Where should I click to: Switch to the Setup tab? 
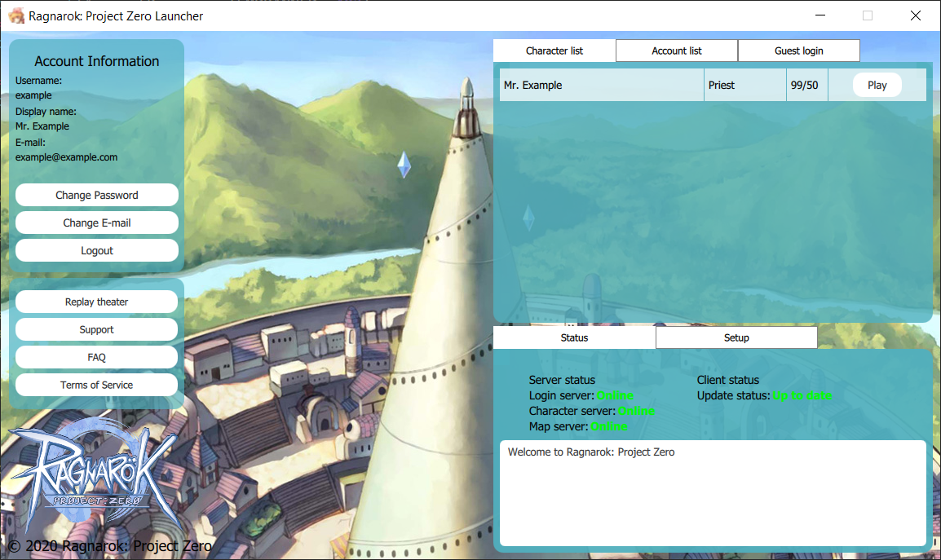(736, 337)
